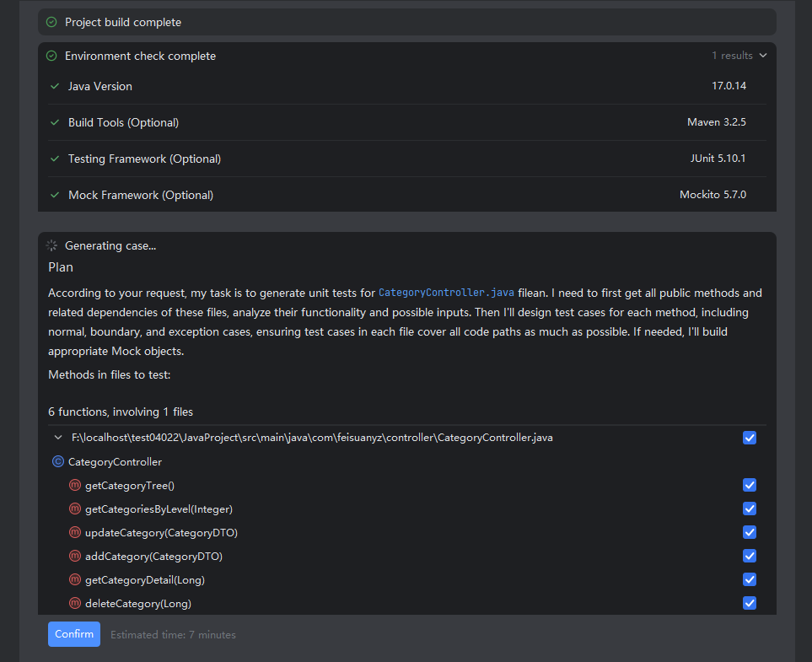Toggle the addCategory(CategoryDTO) checkbox

coord(750,556)
